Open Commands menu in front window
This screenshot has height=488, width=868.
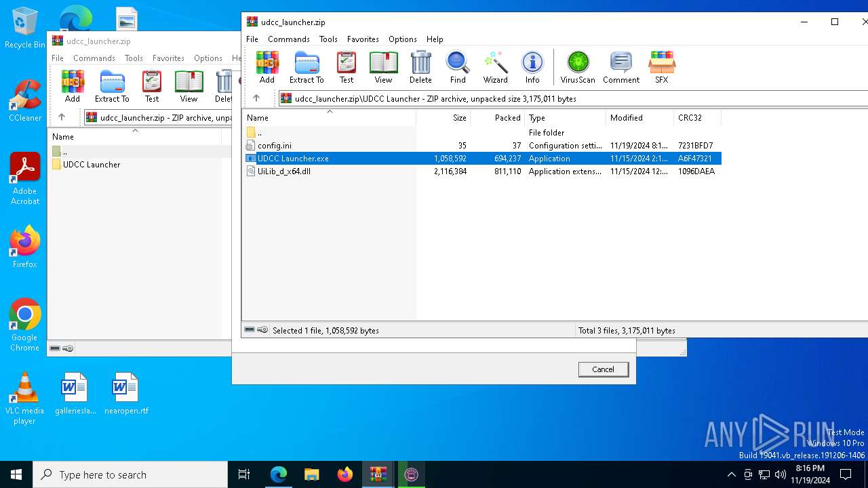(x=289, y=39)
